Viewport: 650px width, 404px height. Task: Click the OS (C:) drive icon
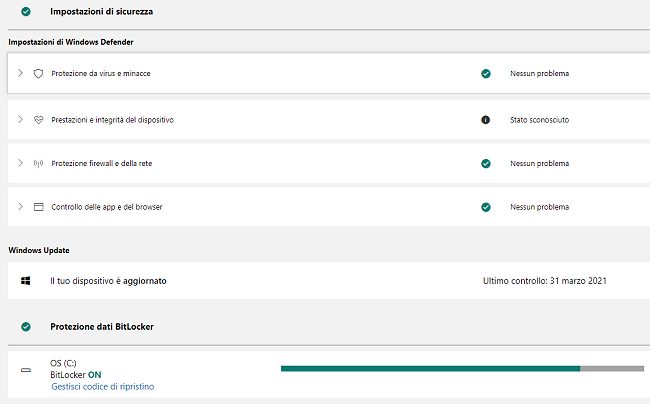click(26, 370)
